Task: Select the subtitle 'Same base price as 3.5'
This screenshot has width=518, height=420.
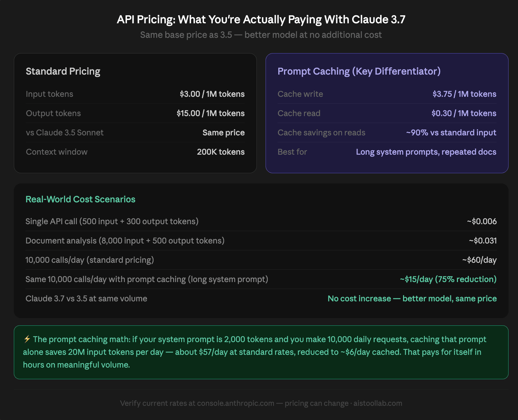Action: point(186,35)
